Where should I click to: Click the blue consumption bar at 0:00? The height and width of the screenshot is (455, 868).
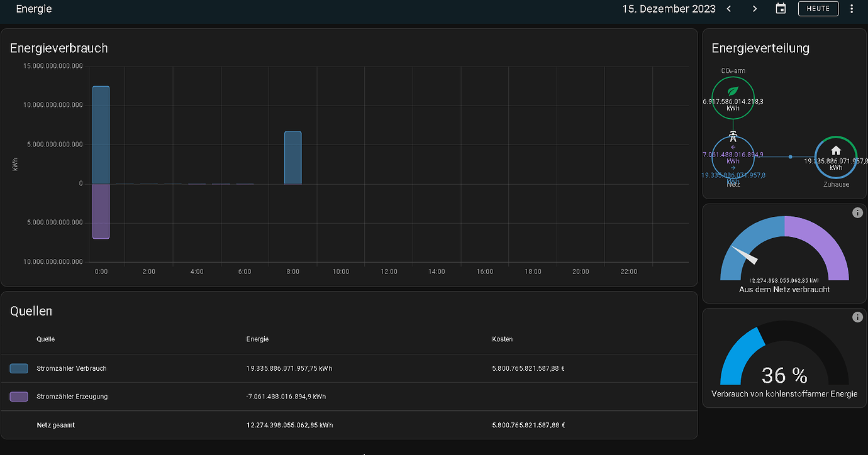(101, 134)
